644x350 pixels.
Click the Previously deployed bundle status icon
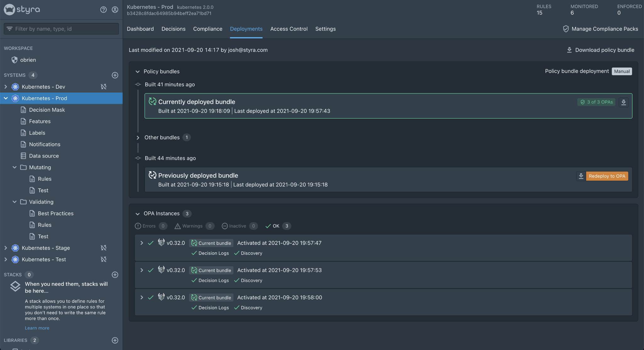point(153,175)
